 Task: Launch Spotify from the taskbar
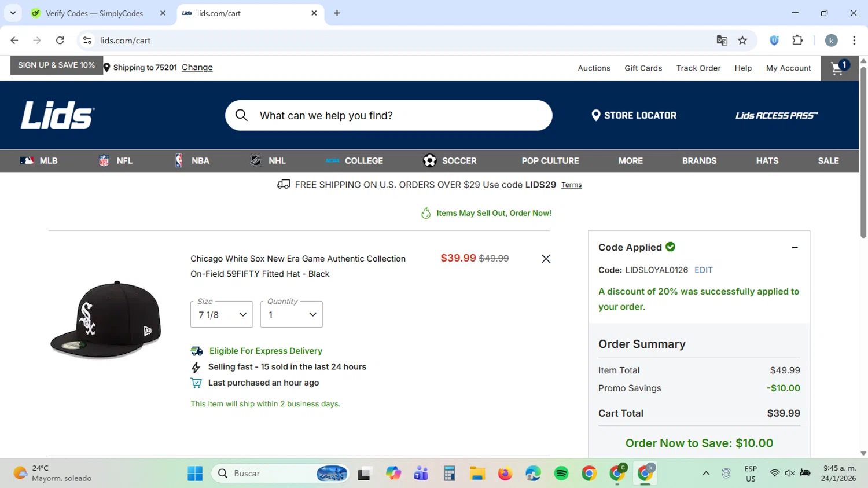[x=561, y=474]
